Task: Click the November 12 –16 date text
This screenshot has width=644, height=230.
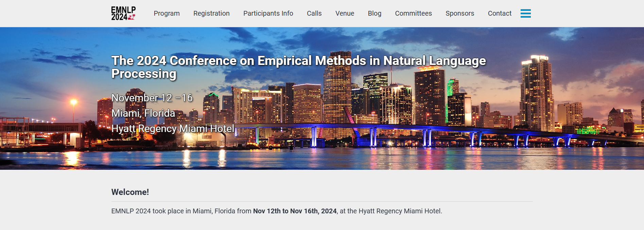Action: (152, 98)
